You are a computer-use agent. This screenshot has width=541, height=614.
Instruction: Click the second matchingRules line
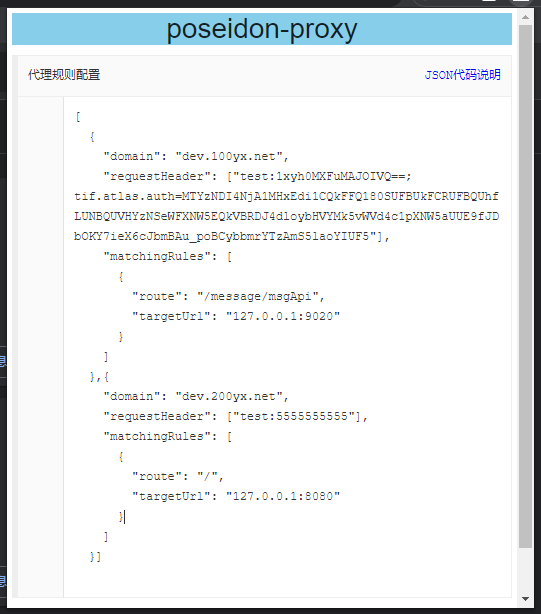point(168,437)
